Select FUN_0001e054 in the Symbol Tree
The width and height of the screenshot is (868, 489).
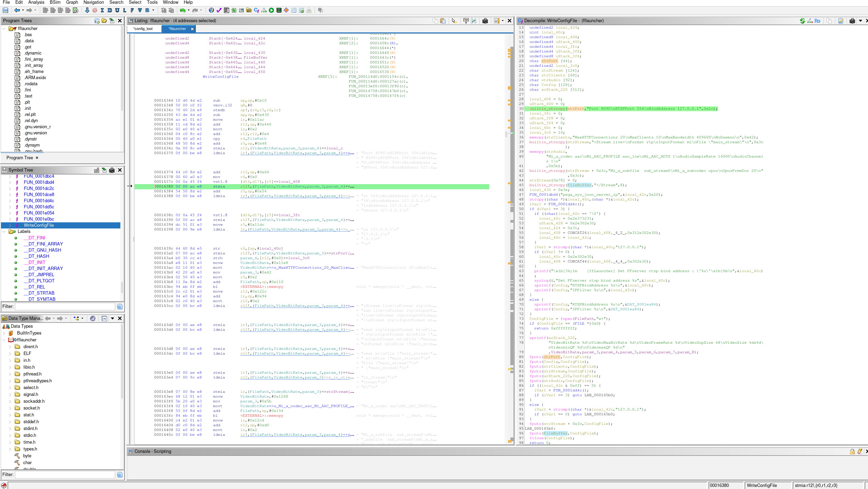[39, 213]
